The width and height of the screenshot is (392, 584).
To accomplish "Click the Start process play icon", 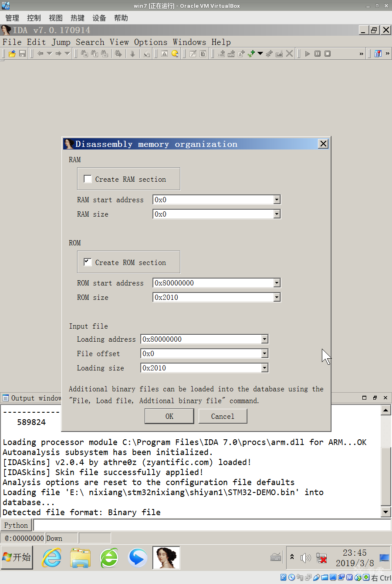I will [308, 54].
